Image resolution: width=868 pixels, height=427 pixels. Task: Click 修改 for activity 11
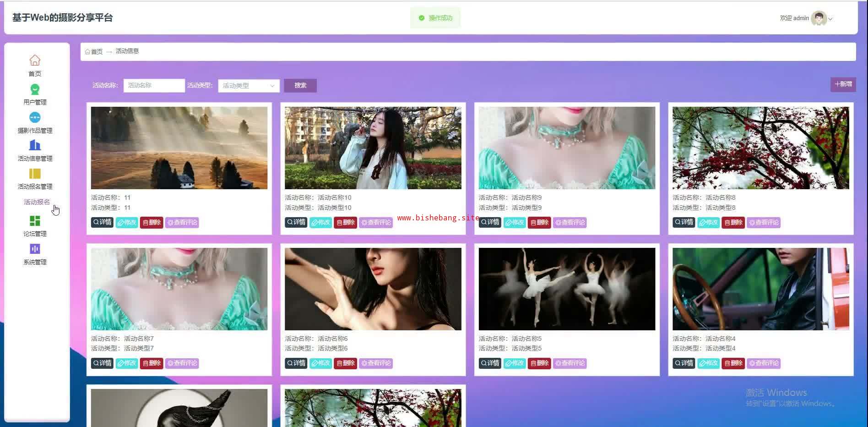[127, 223]
